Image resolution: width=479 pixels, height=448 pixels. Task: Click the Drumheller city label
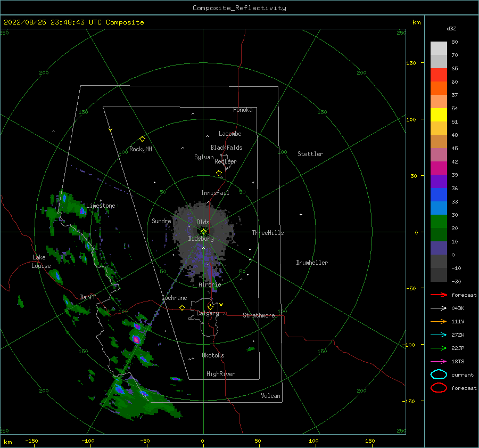tap(312, 263)
